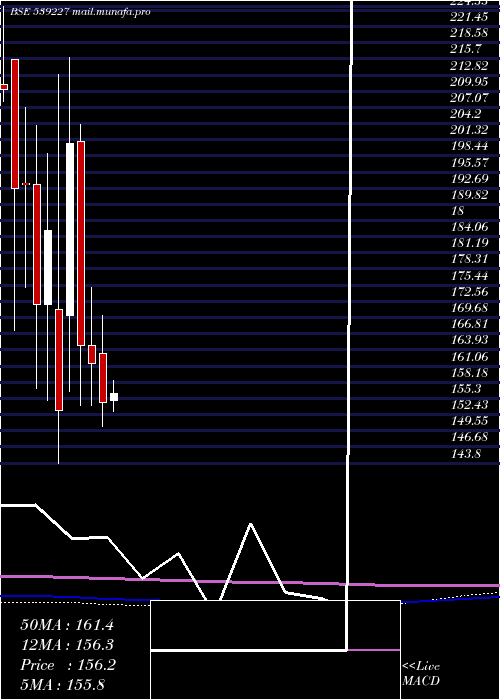Select the 181.19 price level
500x700 pixels.
[x=469, y=243]
